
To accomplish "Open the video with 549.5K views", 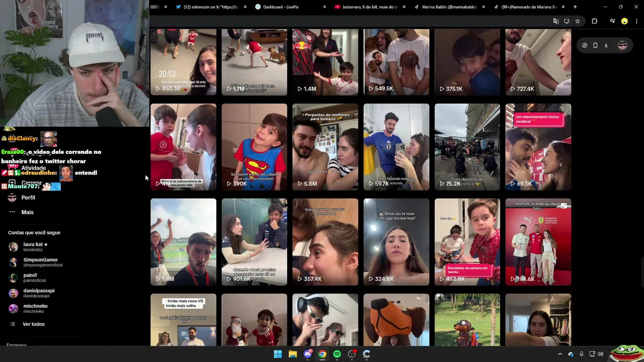I will click(396, 62).
